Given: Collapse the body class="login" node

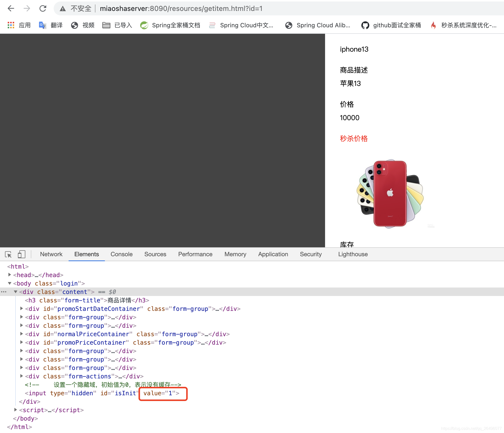Looking at the screenshot, I should [9, 283].
